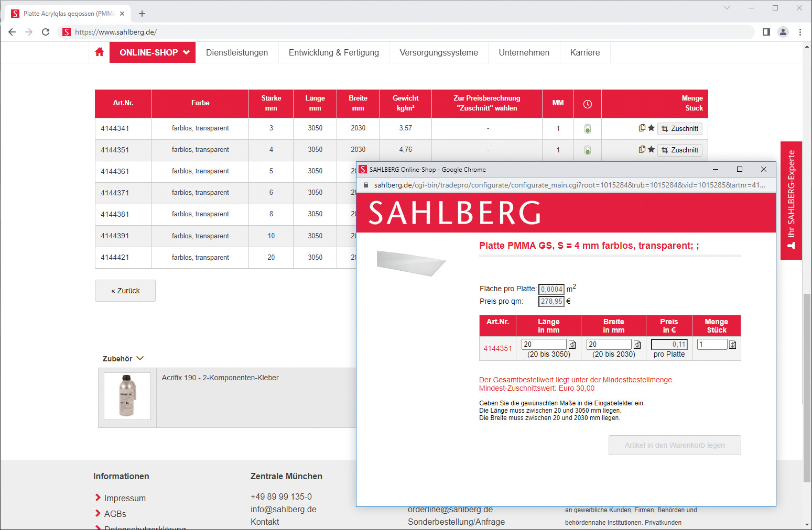The width and height of the screenshot is (812, 530).
Task: Click the Fläche pro Platte value field
Action: click(551, 289)
